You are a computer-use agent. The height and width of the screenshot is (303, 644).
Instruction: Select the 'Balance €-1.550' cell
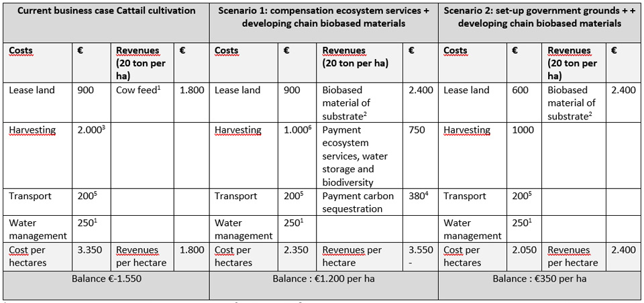pos(107,285)
